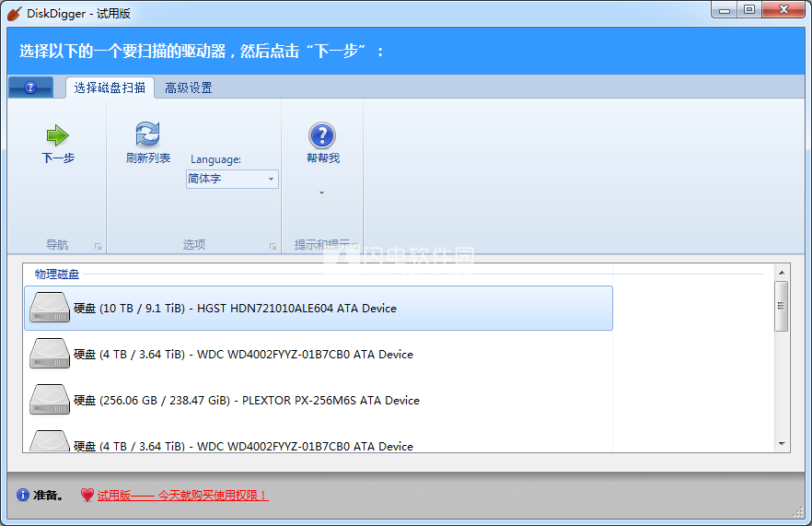Click the 物理磁盘 group header
This screenshot has width=812, height=526.
pyautogui.click(x=57, y=275)
